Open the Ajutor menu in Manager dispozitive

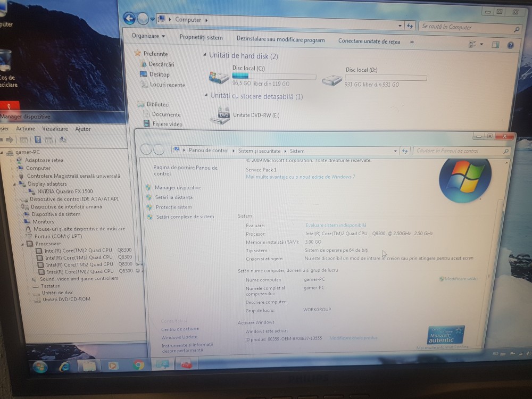coord(83,129)
